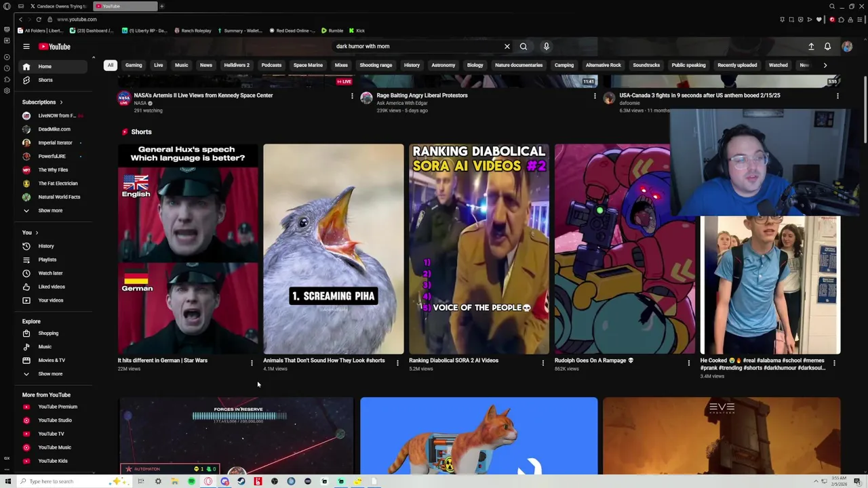
Task: Open a new browser tab with plus
Action: (x=161, y=6)
